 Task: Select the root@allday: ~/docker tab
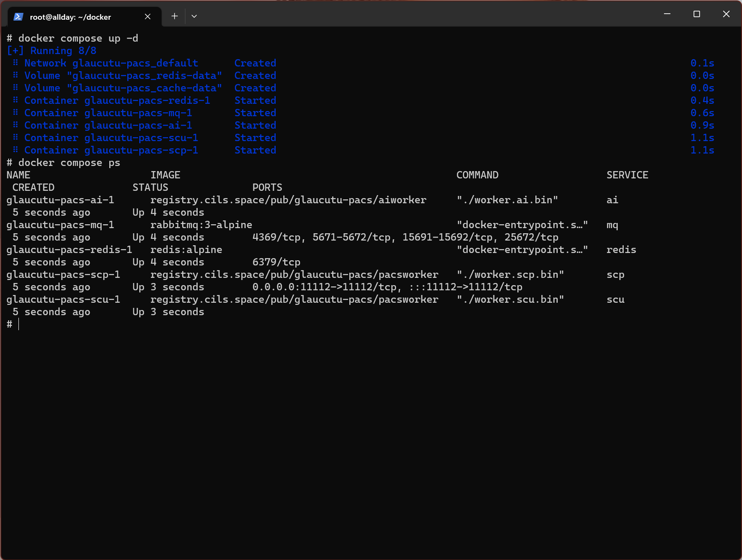pyautogui.click(x=71, y=17)
